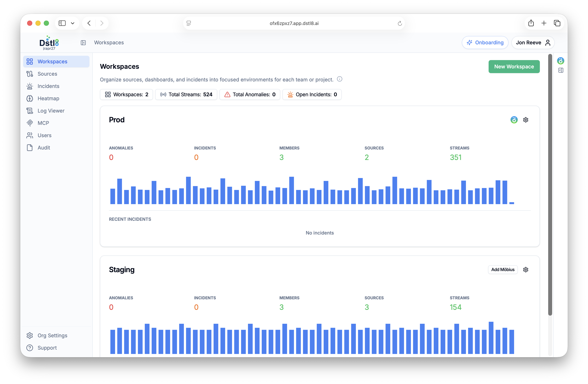
Task: Click the info icon beside workspace description
Action: [339, 79]
